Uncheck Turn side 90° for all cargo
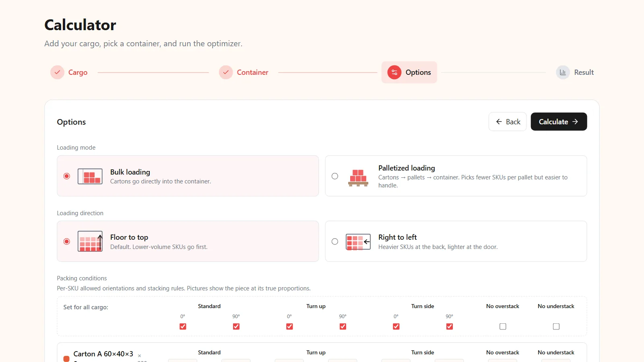Screen dimensions: 644x362 (x=450, y=327)
